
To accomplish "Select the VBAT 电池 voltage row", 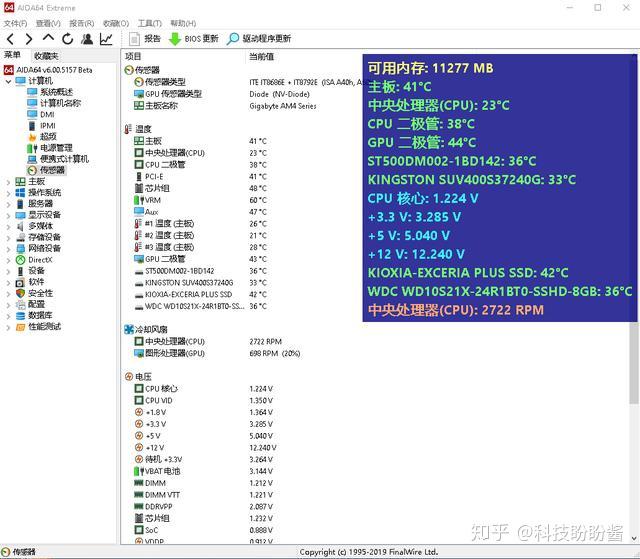I will coord(203,471).
